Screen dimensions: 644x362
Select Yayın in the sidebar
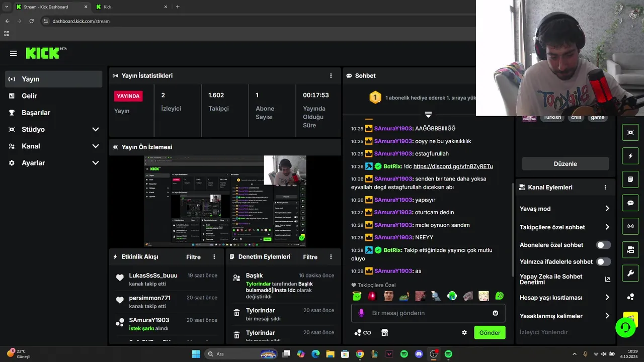coord(54,79)
